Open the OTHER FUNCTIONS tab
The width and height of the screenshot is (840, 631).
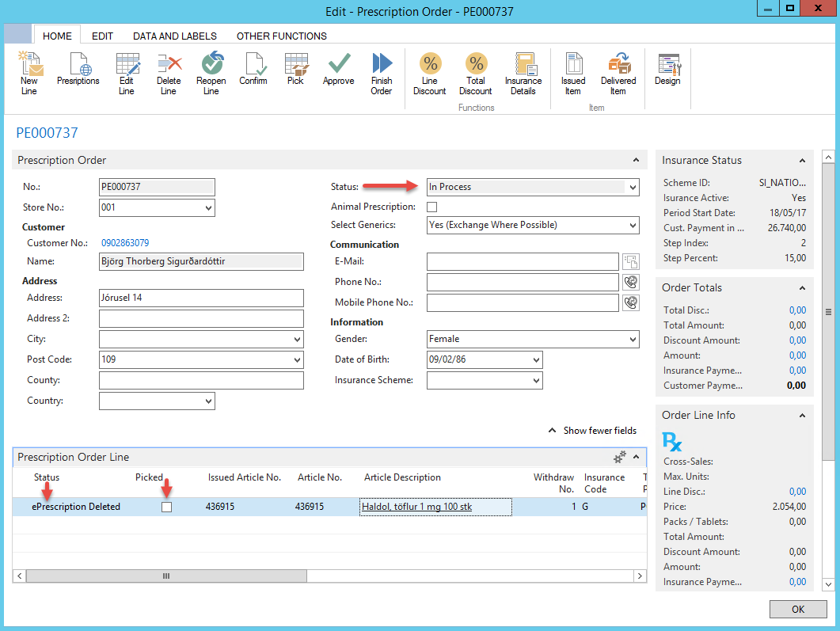click(281, 36)
